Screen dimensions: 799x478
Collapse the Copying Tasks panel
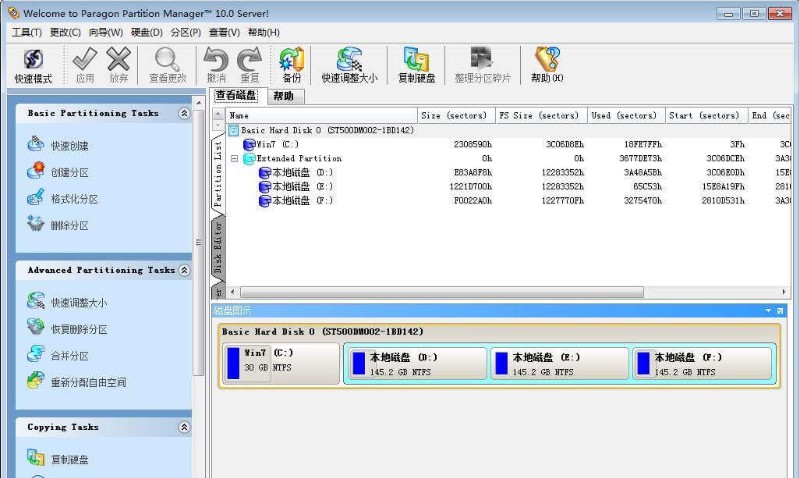click(183, 427)
